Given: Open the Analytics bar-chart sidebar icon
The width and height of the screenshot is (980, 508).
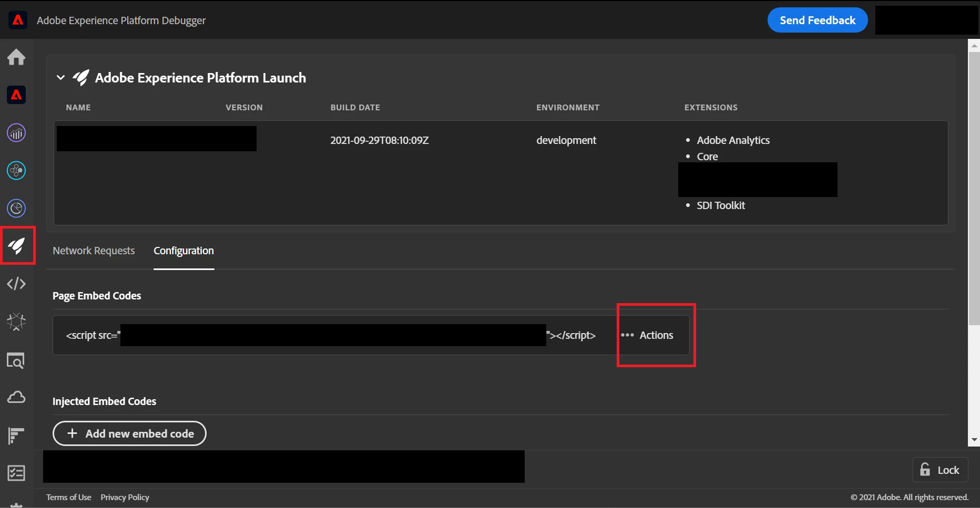Looking at the screenshot, I should coord(16,133).
